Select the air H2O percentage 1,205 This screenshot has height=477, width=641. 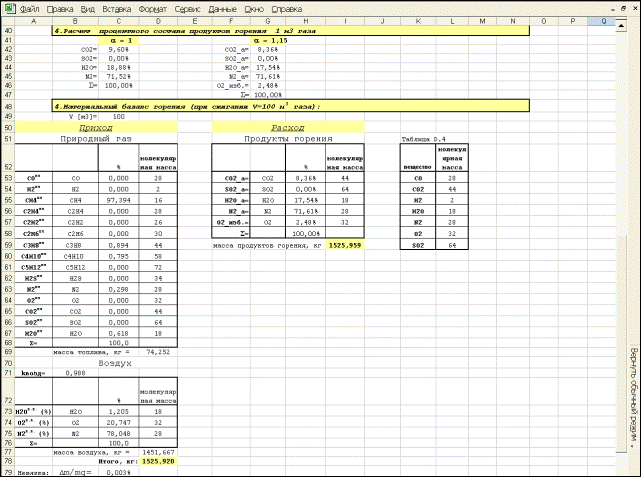119,412
